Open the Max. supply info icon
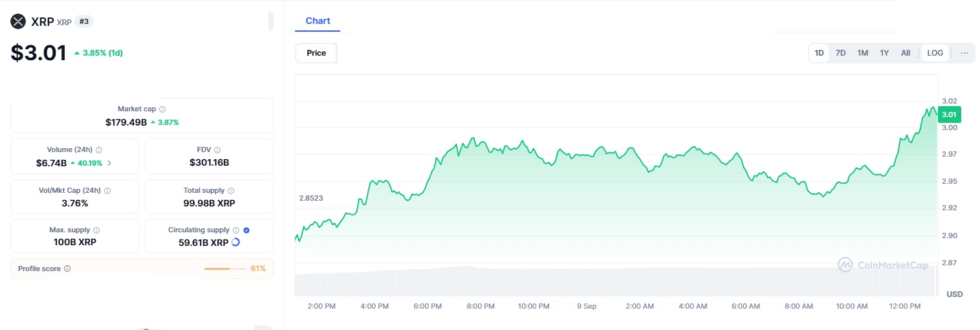The height and width of the screenshot is (330, 980). tap(96, 230)
